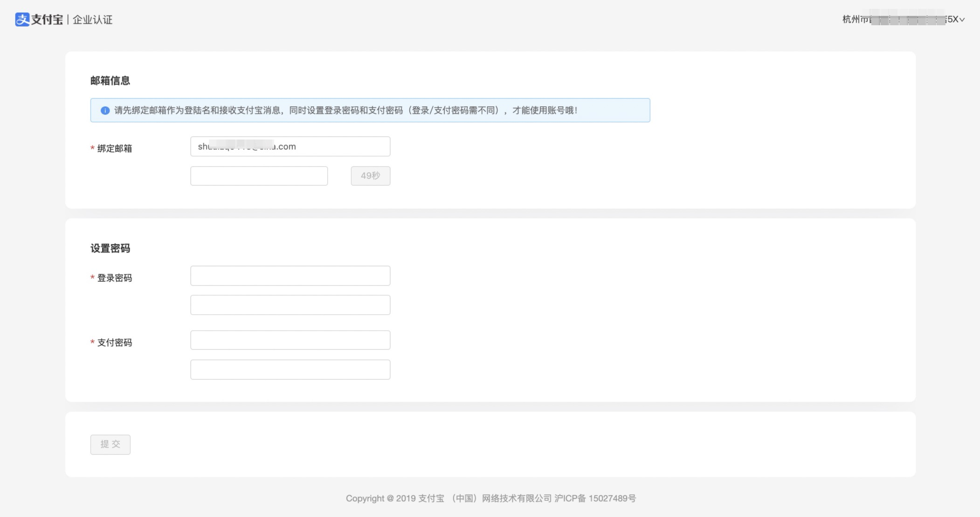Click the 支付宝 brand text
Screen dimensions: 980x517
pos(47,20)
